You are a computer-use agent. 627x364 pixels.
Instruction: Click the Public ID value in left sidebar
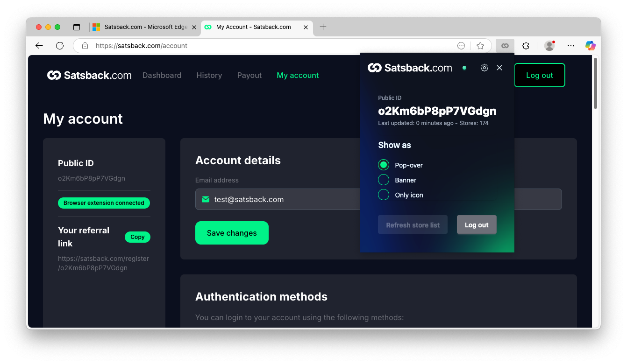[92, 178]
